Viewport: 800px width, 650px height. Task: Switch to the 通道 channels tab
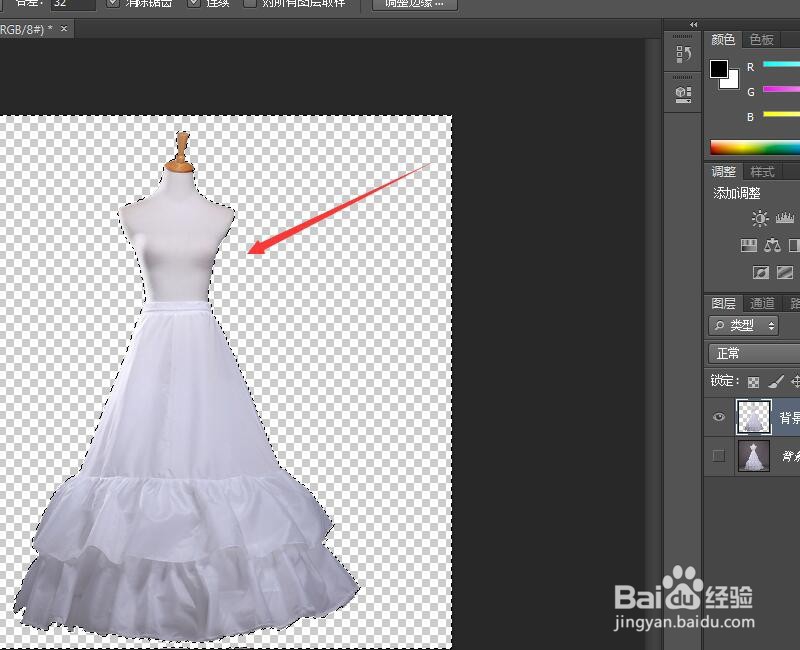(762, 304)
